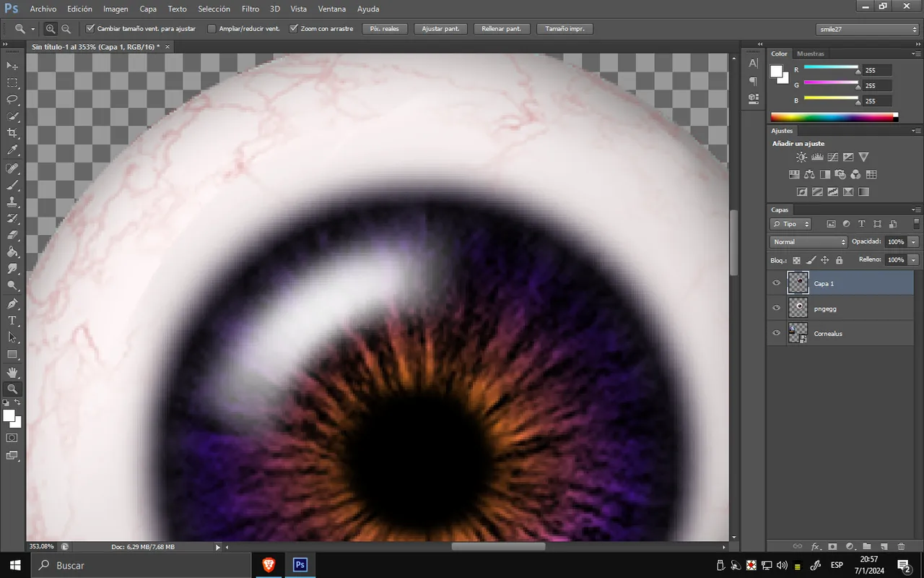Select the Eraser tool

12,236
